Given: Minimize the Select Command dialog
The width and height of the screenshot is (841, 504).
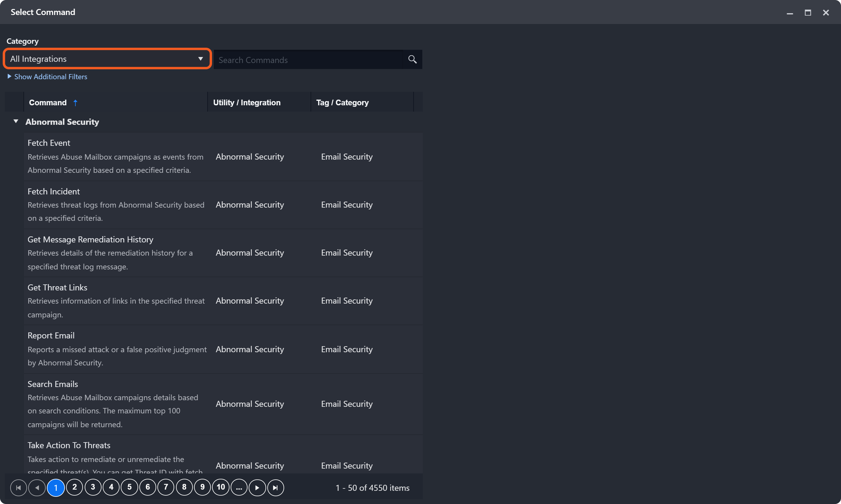Looking at the screenshot, I should pos(790,13).
